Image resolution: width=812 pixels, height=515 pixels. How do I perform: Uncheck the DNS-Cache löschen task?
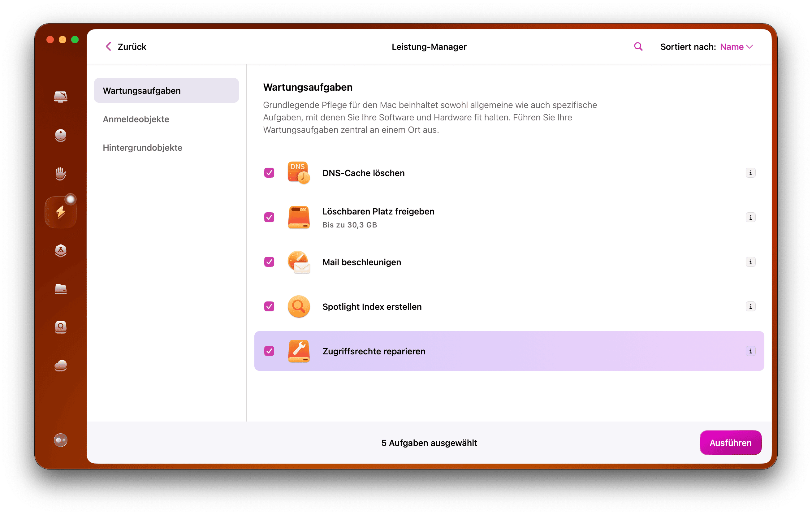[269, 173]
